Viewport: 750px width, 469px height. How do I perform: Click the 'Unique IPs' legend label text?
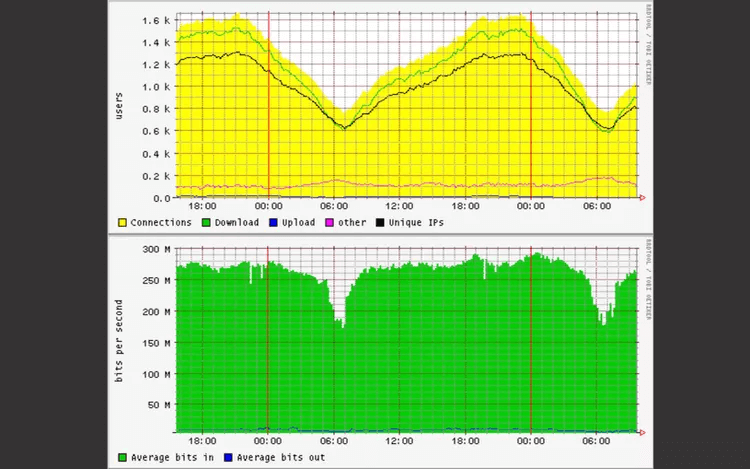(x=417, y=222)
